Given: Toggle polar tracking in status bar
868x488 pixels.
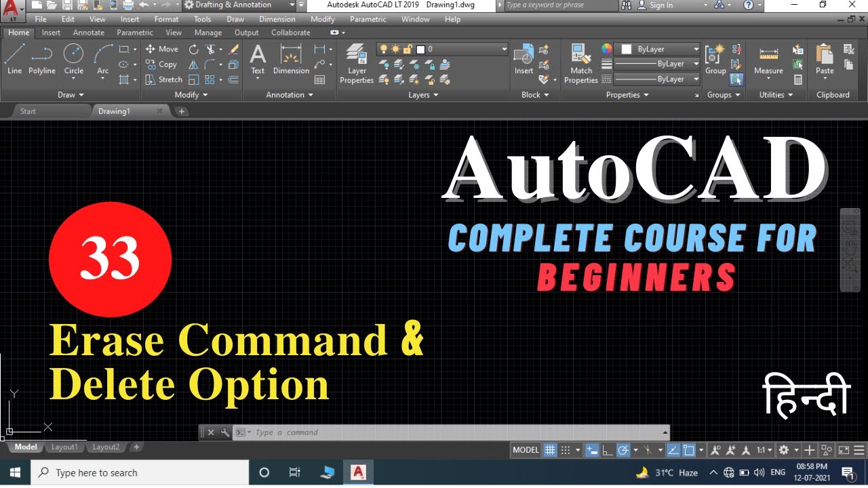Looking at the screenshot, I should click(623, 450).
